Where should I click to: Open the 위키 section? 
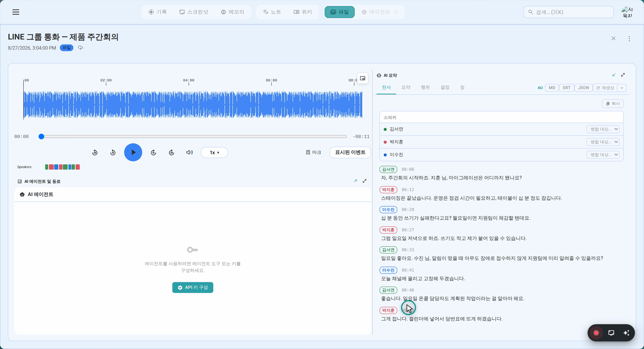(x=303, y=12)
